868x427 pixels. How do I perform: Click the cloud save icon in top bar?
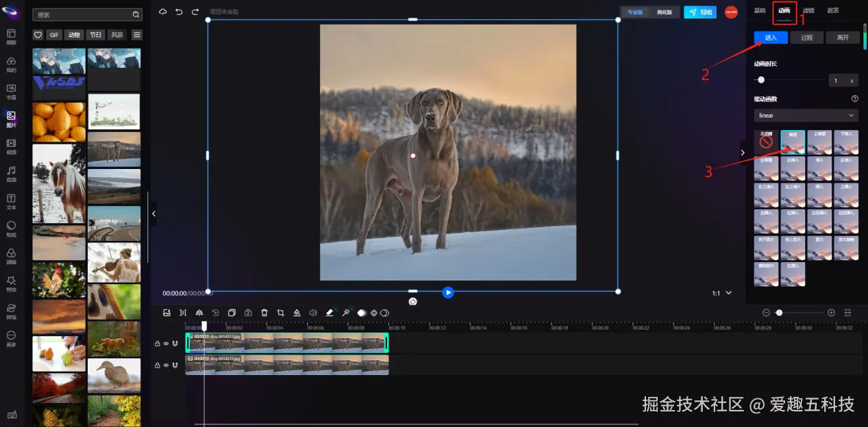162,12
